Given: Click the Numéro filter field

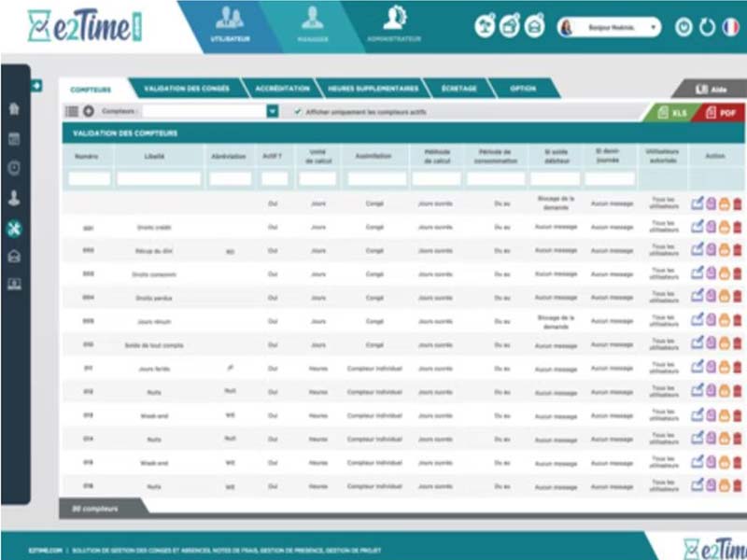Looking at the screenshot, I should (x=89, y=178).
